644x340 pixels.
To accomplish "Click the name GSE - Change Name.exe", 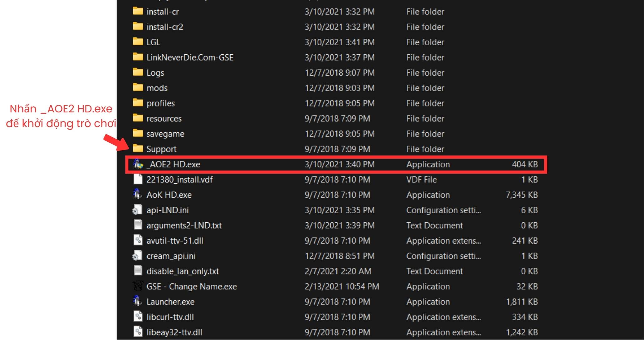I will (192, 287).
